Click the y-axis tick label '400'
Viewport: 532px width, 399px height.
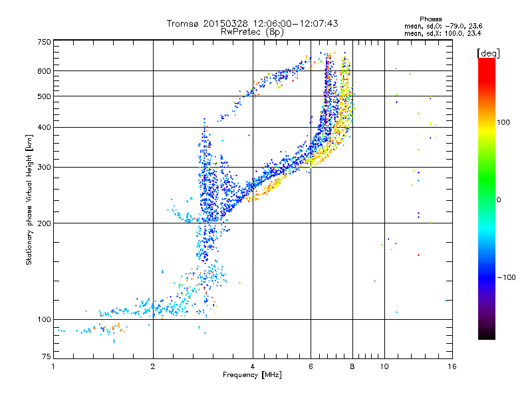(x=45, y=128)
